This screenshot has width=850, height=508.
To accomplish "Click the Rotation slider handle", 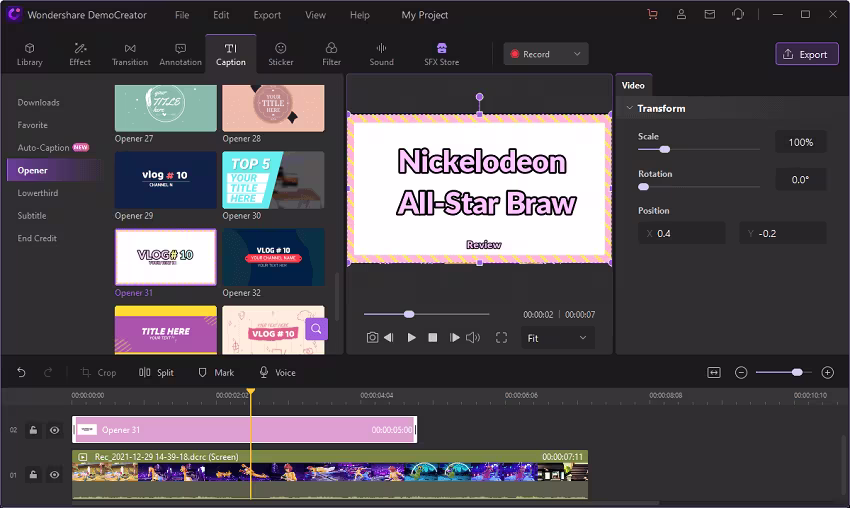I will (x=643, y=187).
